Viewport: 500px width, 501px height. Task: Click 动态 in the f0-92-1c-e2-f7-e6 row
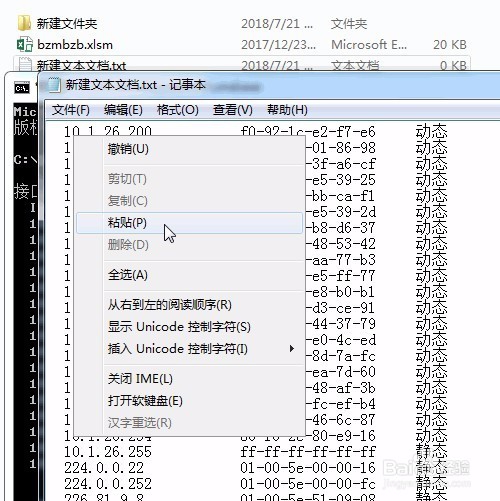431,131
